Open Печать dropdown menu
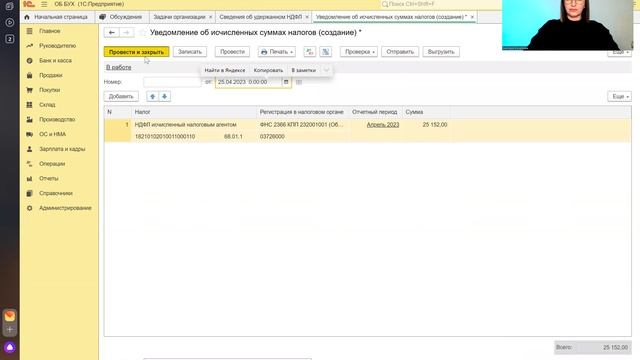This screenshot has height=360, width=640. tap(277, 52)
